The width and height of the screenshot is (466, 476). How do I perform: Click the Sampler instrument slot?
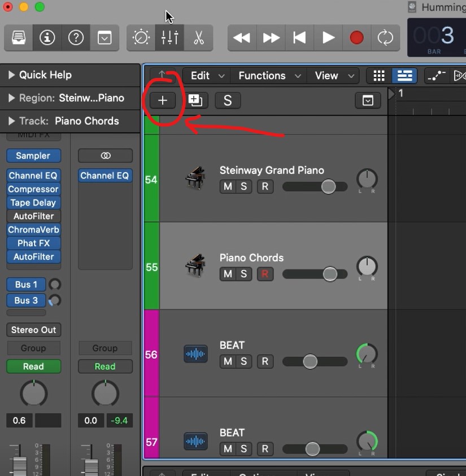coord(33,156)
